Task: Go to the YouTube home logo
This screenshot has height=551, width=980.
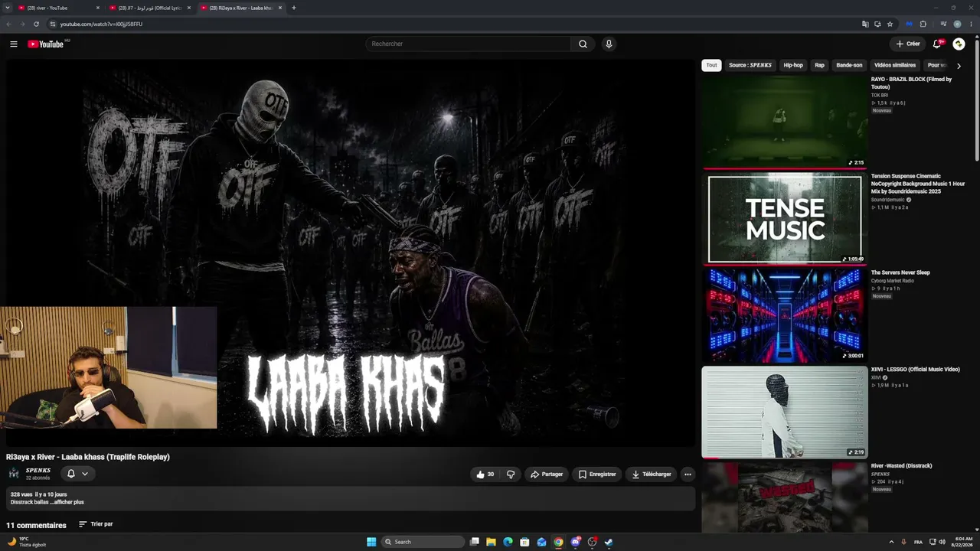Action: point(46,44)
